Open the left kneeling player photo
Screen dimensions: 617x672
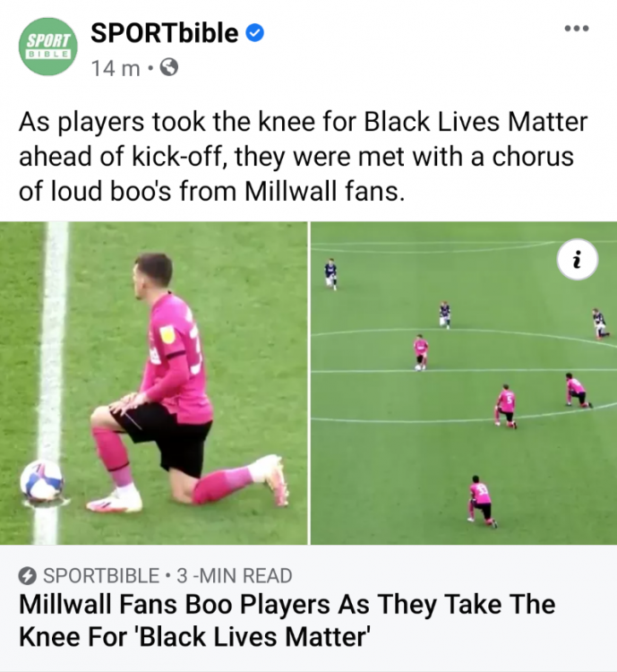pyautogui.click(x=153, y=383)
